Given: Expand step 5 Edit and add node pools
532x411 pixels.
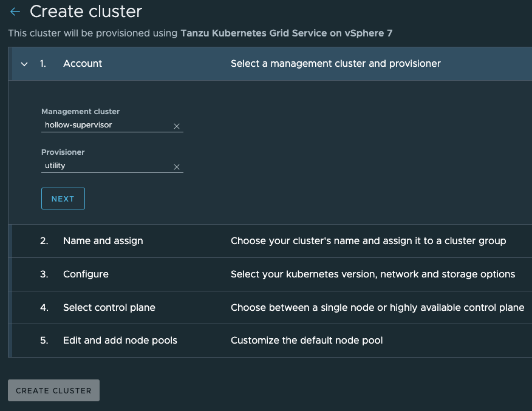Looking at the screenshot, I should [x=120, y=341].
